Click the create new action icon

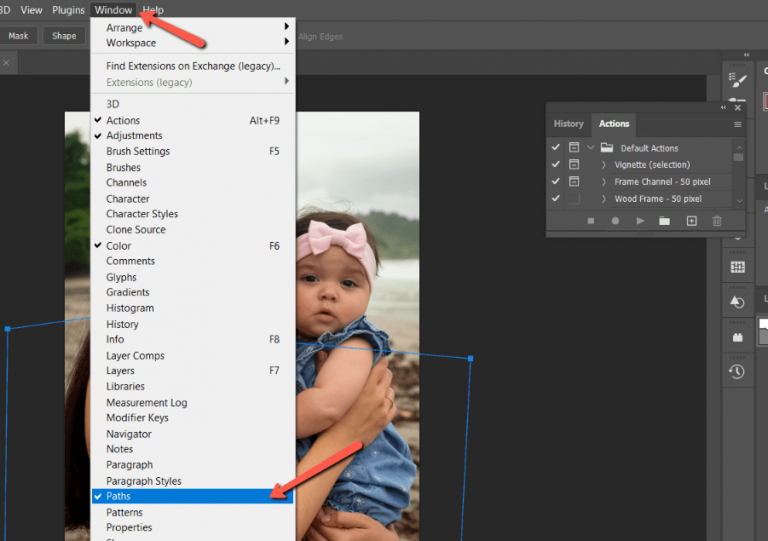click(691, 221)
